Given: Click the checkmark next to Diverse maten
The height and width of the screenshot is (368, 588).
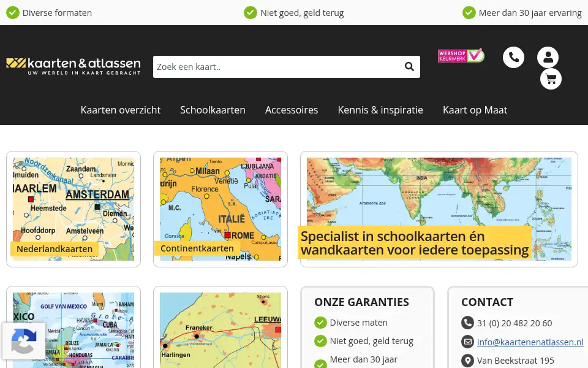Looking at the screenshot, I should click(320, 323).
